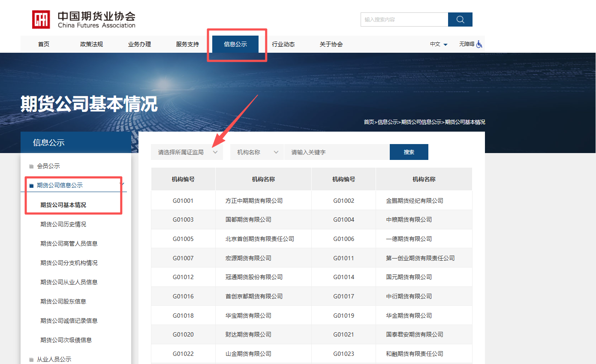Image resolution: width=596 pixels, height=364 pixels.
Task: Click company 北京首创期货有限责任公司
Action: [260, 239]
